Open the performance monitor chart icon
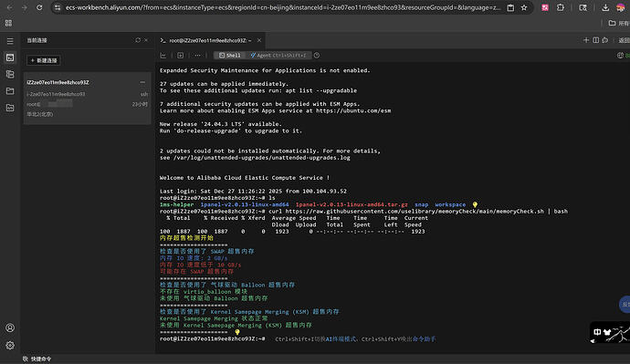Image resolution: width=630 pixels, height=364 pixels. tap(163, 56)
